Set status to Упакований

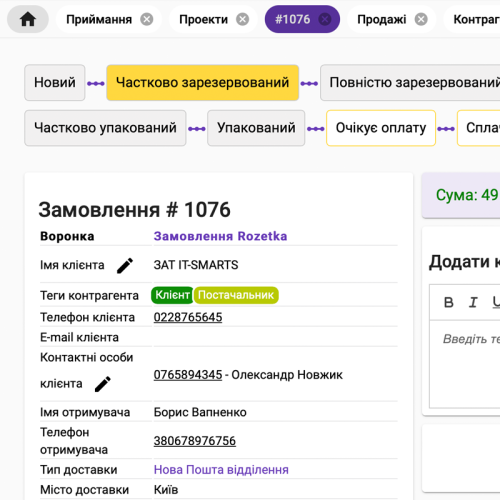coord(256,128)
